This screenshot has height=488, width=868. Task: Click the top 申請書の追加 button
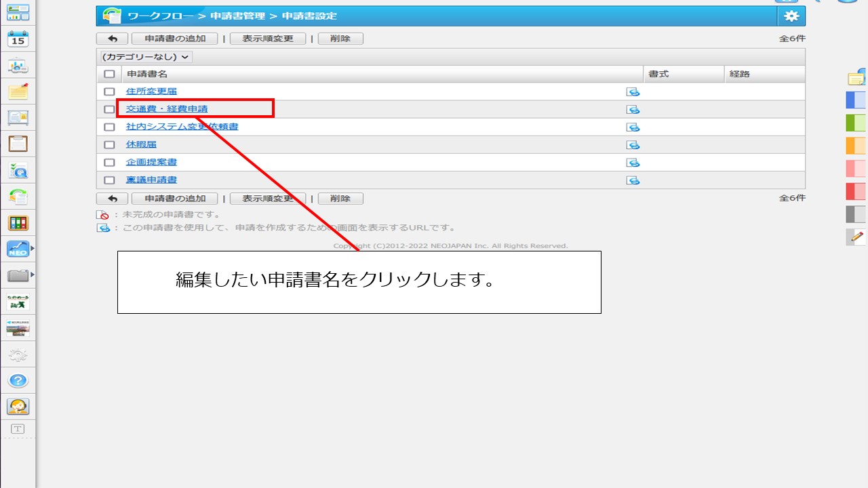[175, 39]
